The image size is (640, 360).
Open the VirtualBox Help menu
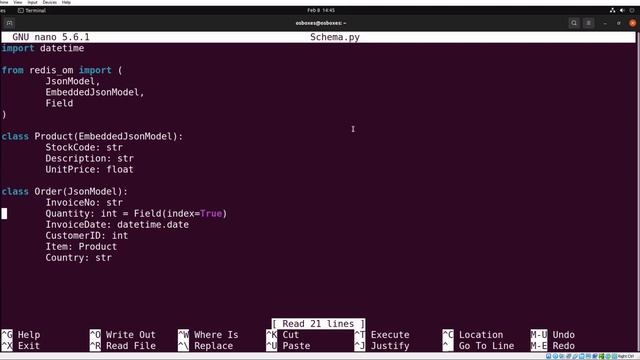tap(66, 2)
